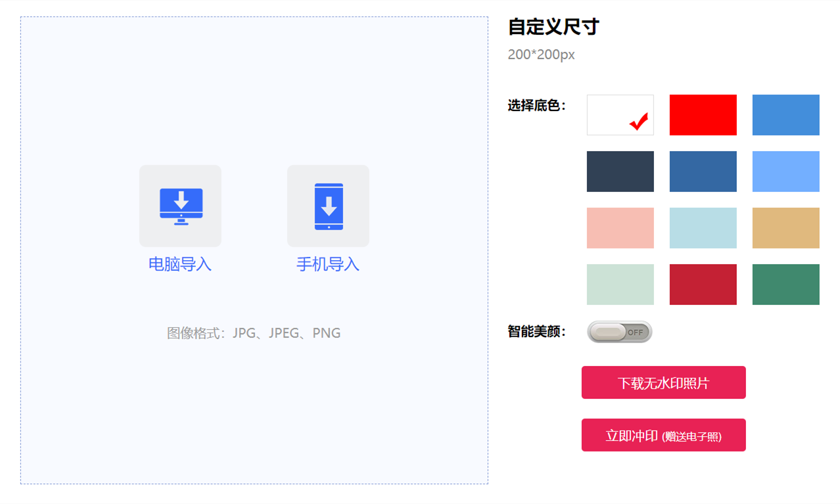
Task: Select the tan background color
Action: tap(785, 227)
